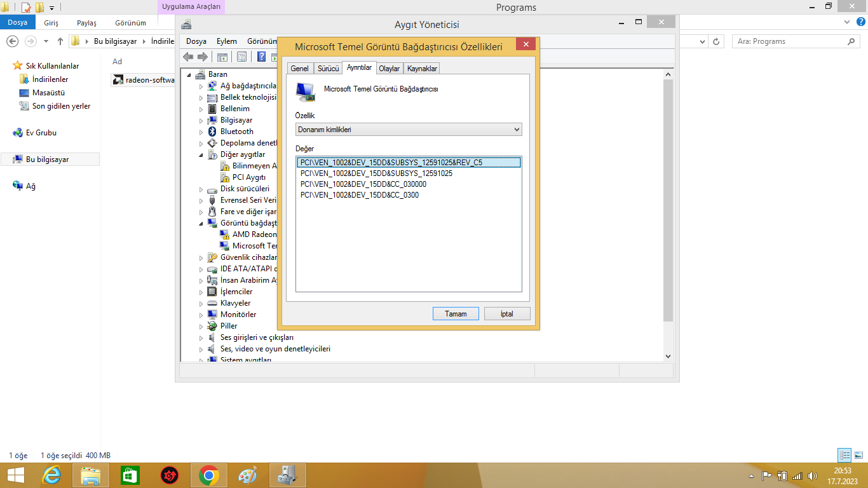Select the hardware ID ending in CC_0300
Screen dimensions: 868x488
[360, 195]
